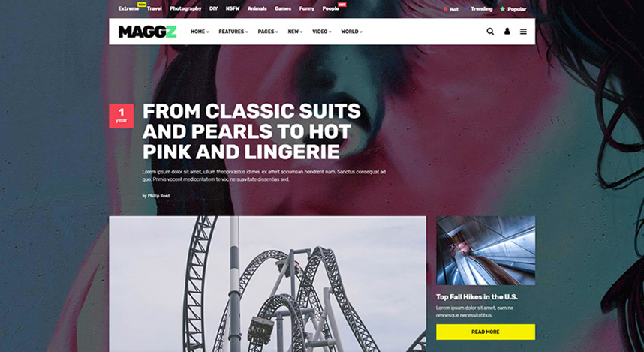Screen dimensions: 644x352
Task: Click the escalator tunnel thumbnail
Action: pos(486,251)
